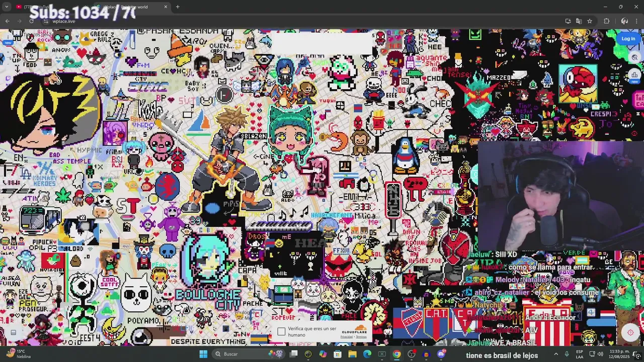Open Microsoft Store from the taskbar
644x362 pixels.
tap(338, 354)
